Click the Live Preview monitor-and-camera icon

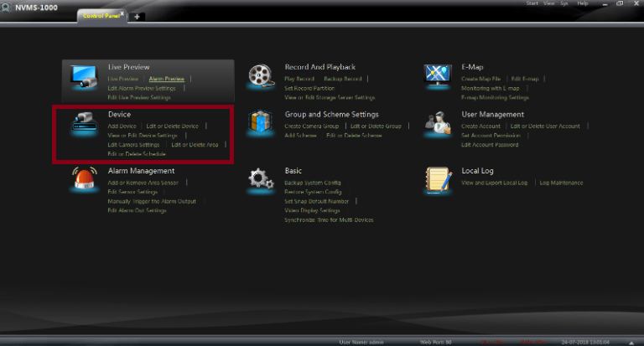(x=84, y=77)
